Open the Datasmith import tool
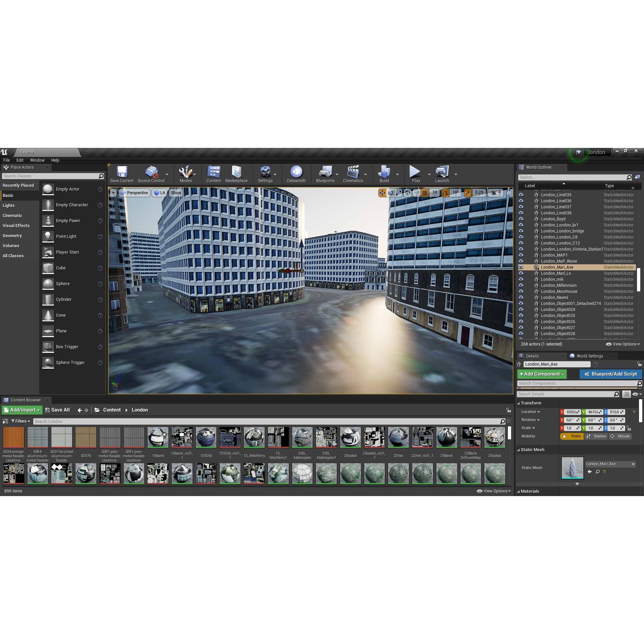The height and width of the screenshot is (644, 644). (297, 174)
